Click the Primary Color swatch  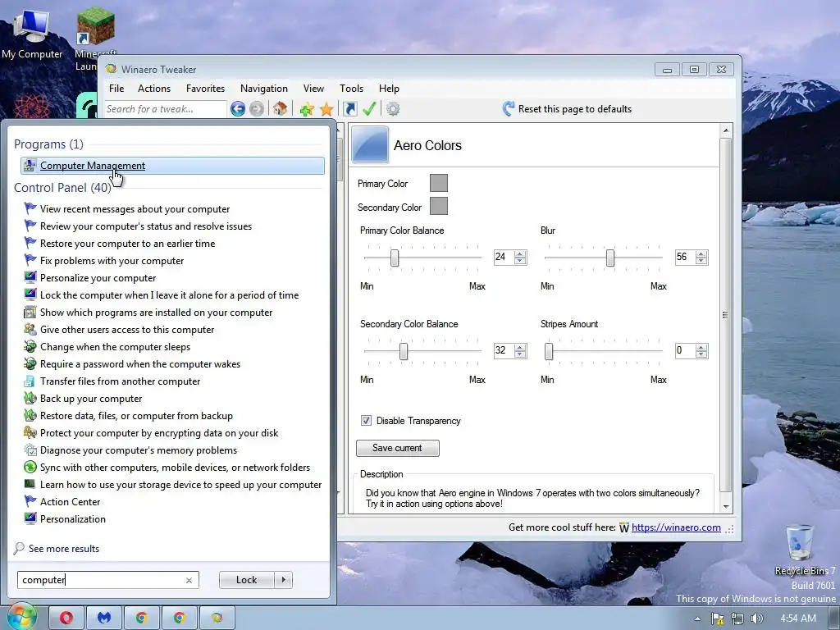point(439,183)
